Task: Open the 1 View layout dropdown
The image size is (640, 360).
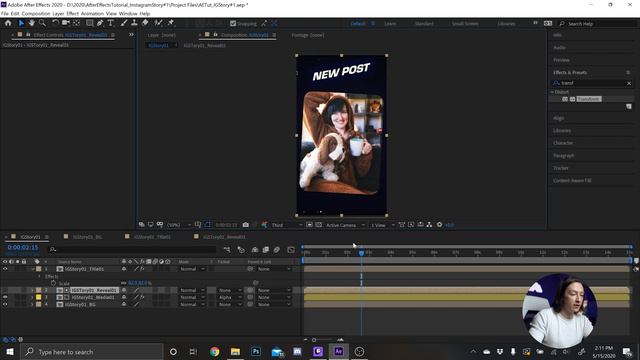Action: click(x=382, y=225)
